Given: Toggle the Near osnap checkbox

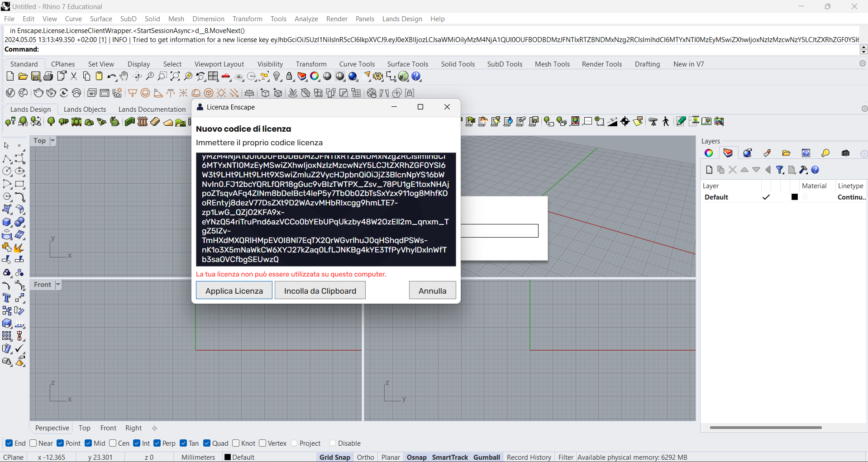Looking at the screenshot, I should click(x=33, y=443).
